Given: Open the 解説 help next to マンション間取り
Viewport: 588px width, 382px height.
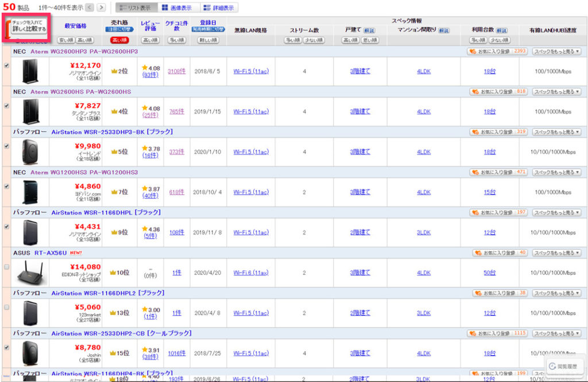Looking at the screenshot, I should click(x=444, y=30).
